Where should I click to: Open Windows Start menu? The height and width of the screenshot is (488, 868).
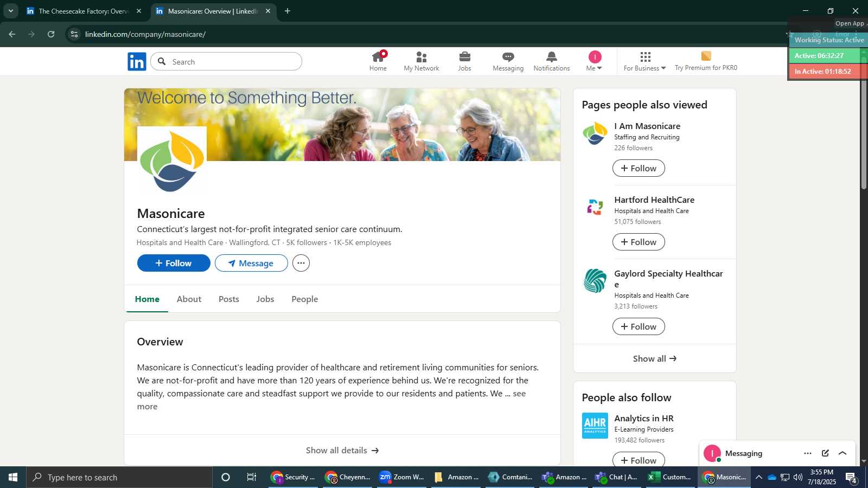[13, 477]
